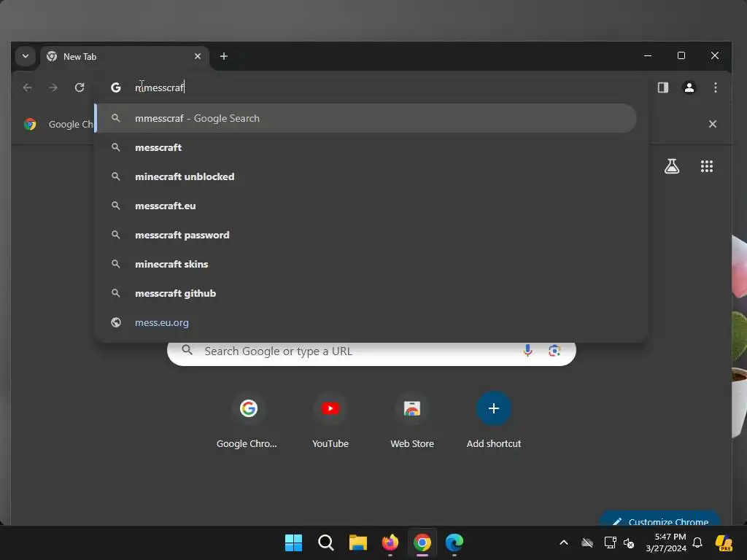Close the New Tab tab
The width and height of the screenshot is (747, 560).
point(198,56)
